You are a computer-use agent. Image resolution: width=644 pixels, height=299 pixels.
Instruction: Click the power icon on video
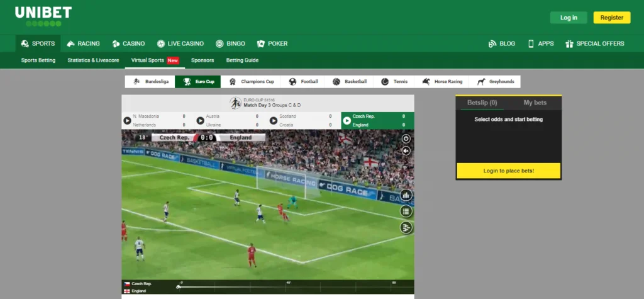pyautogui.click(x=406, y=138)
